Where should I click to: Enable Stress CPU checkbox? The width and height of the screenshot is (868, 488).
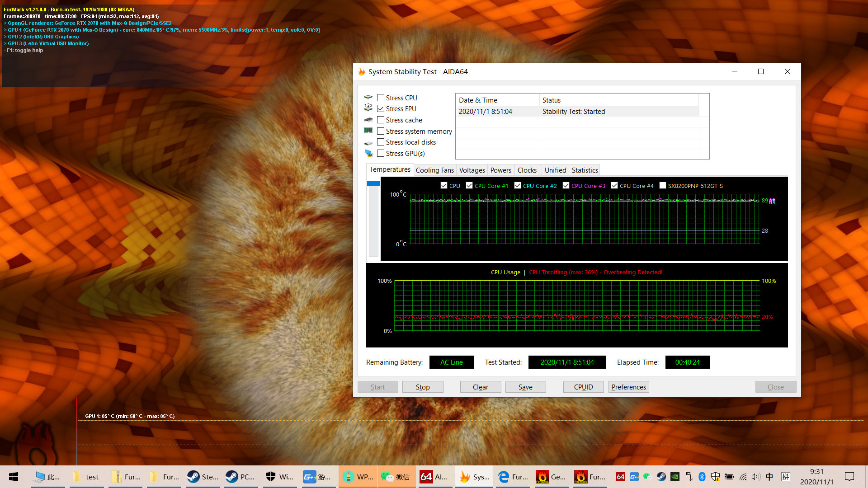(381, 98)
